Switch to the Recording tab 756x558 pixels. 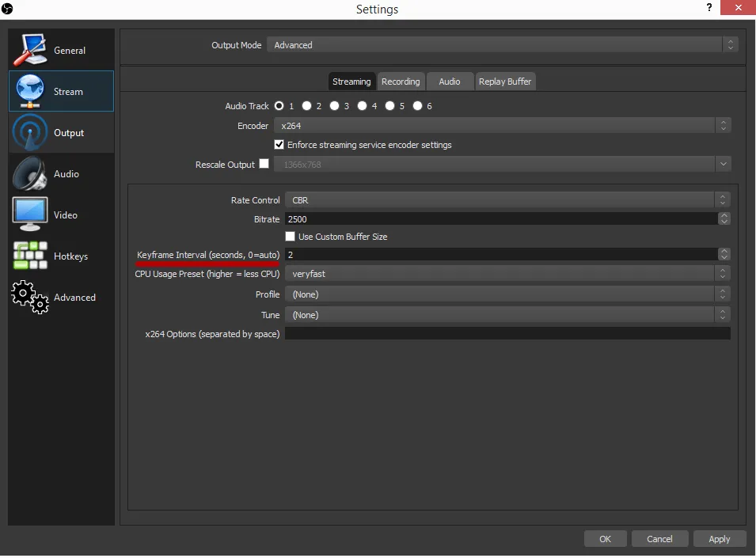[x=401, y=82]
